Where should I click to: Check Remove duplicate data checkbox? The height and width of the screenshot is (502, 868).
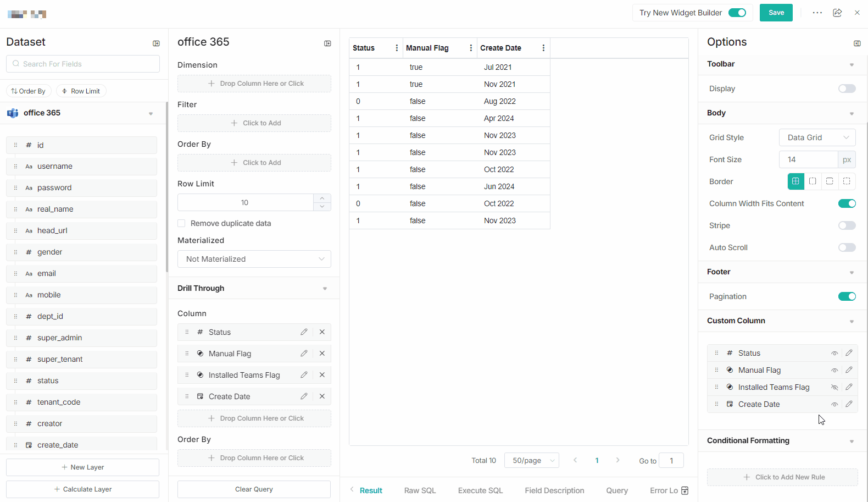(x=181, y=223)
